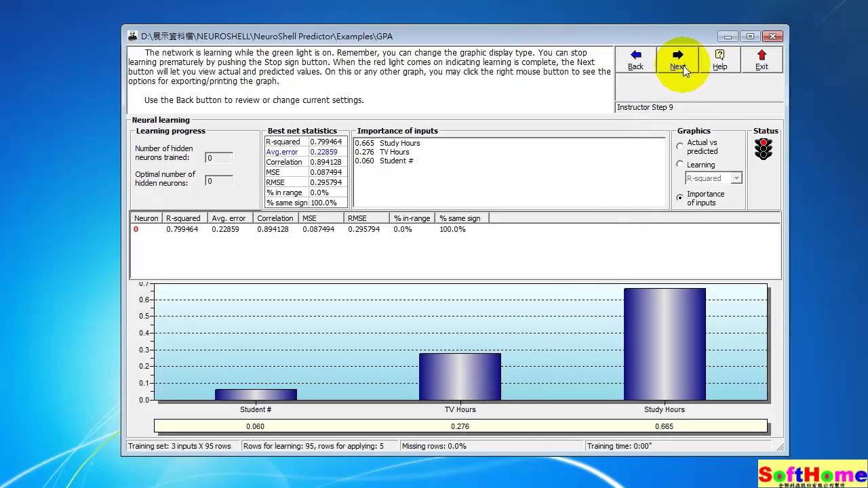Click the Study Hours bar in the chart
Viewport: 868px width, 488px height.
coord(665,344)
